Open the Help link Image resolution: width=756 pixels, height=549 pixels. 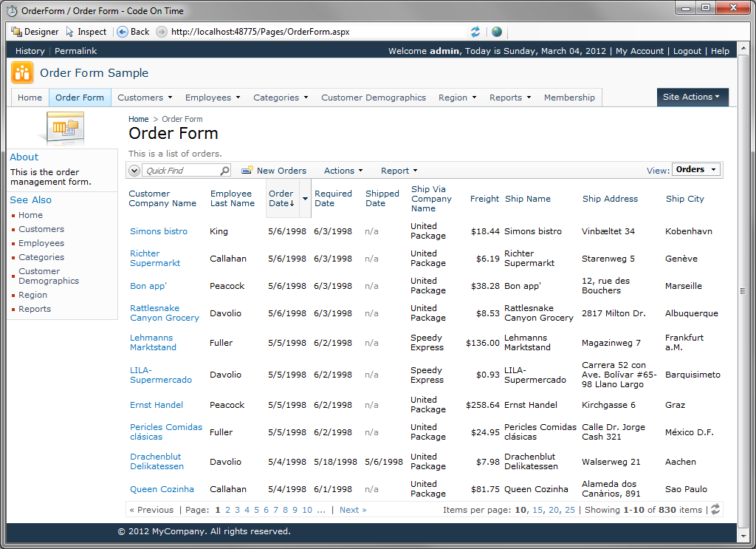point(720,51)
